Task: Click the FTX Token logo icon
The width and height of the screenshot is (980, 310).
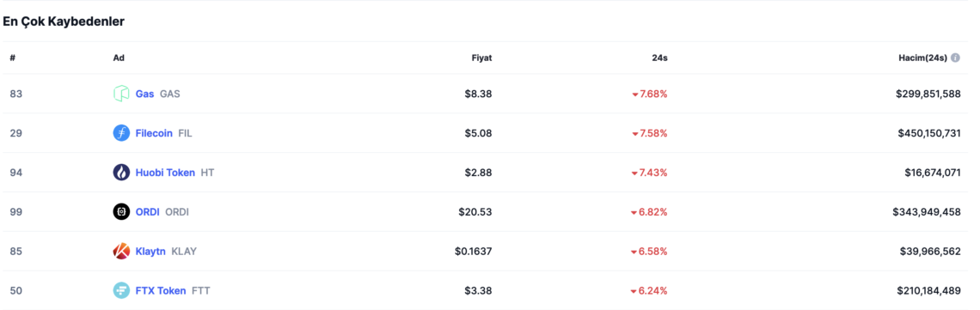Action: pos(121,290)
